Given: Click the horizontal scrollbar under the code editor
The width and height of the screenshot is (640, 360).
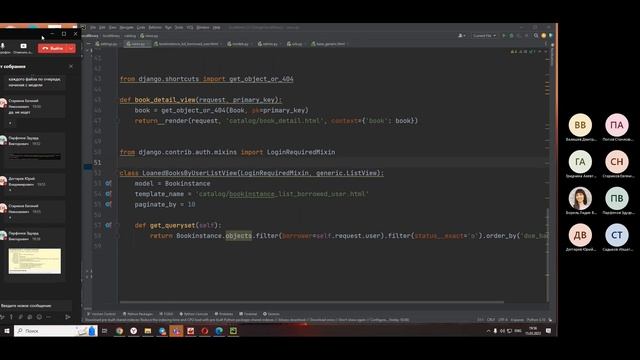Looking at the screenshot, I should click(312, 302).
